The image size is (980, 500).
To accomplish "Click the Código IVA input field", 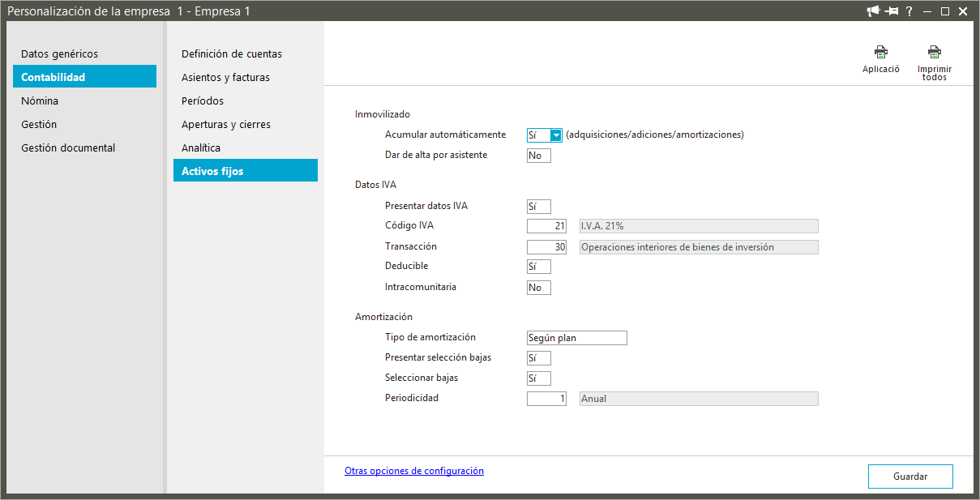I will [546, 226].
